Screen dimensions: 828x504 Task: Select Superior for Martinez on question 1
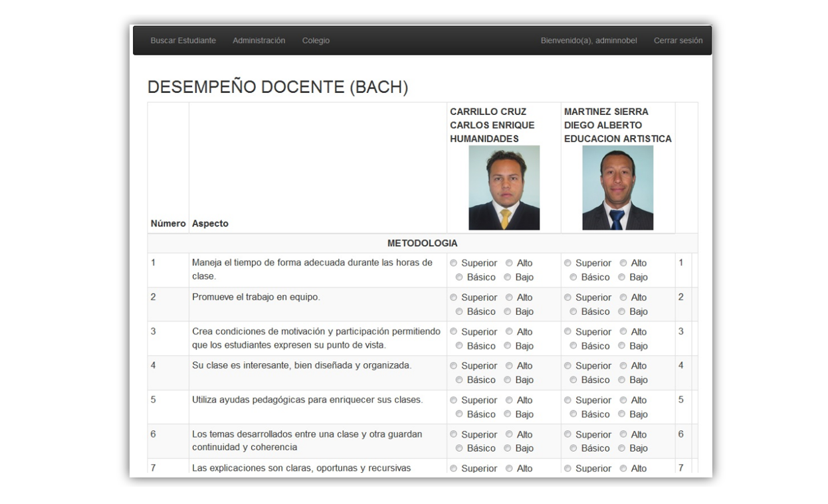click(568, 264)
